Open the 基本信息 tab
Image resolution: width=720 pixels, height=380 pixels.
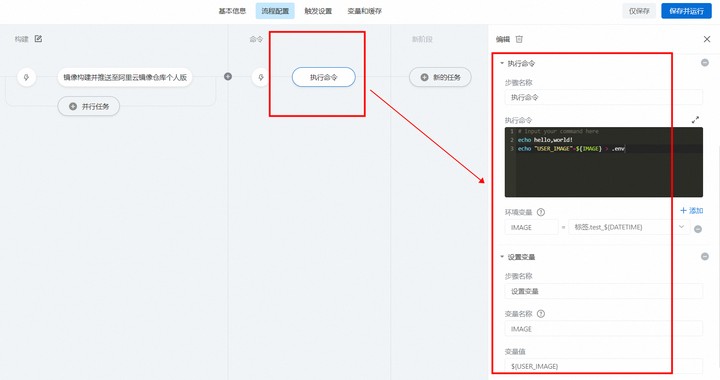[232, 11]
